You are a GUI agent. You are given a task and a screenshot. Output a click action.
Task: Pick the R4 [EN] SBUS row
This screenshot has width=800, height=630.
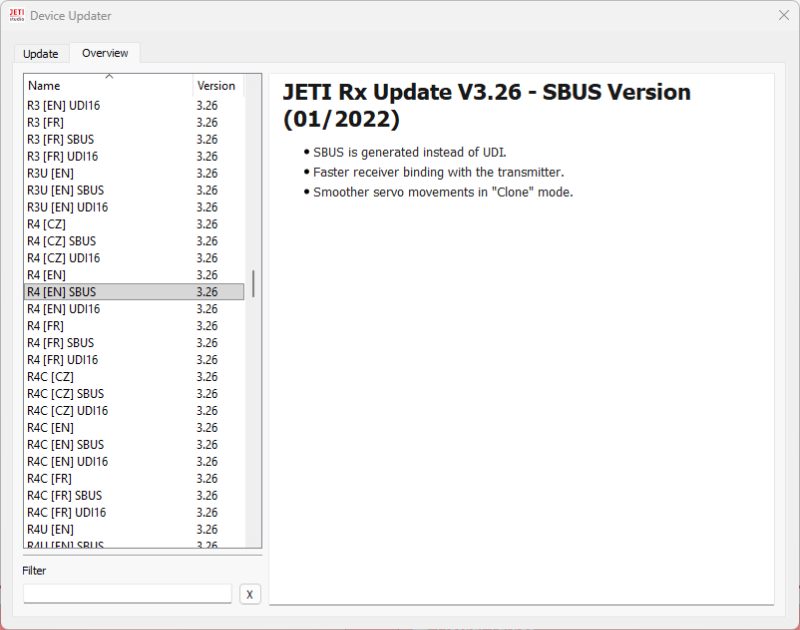point(61,292)
